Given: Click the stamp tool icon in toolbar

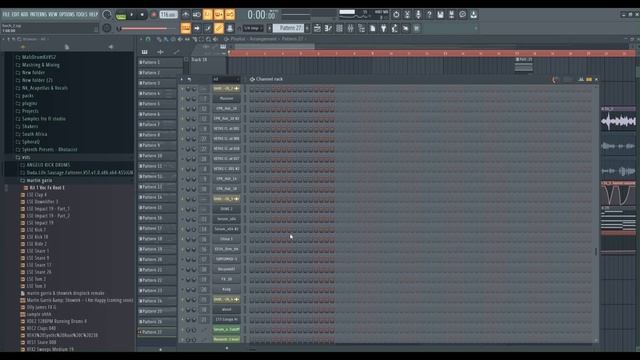Looking at the screenshot, I should click(x=230, y=28).
